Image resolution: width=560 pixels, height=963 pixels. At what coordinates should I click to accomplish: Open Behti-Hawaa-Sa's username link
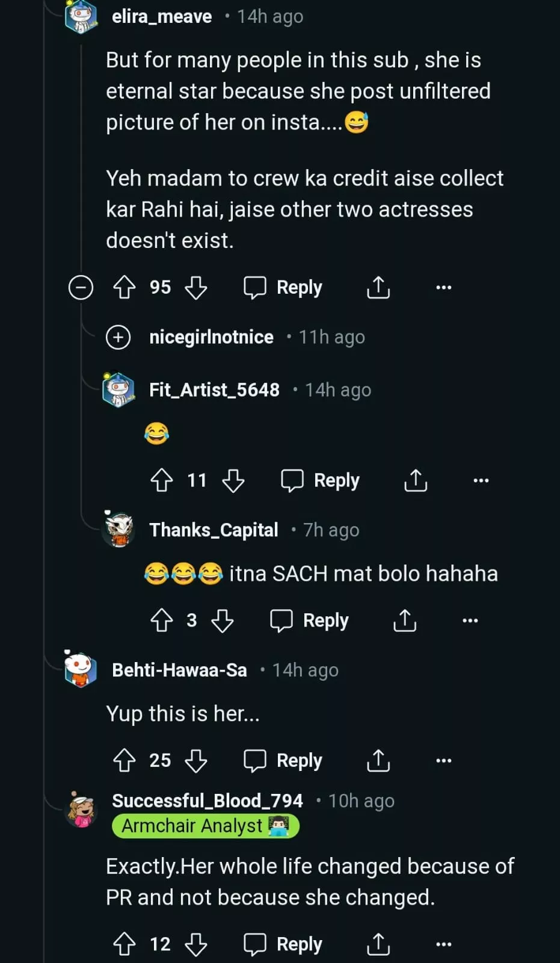point(179,670)
